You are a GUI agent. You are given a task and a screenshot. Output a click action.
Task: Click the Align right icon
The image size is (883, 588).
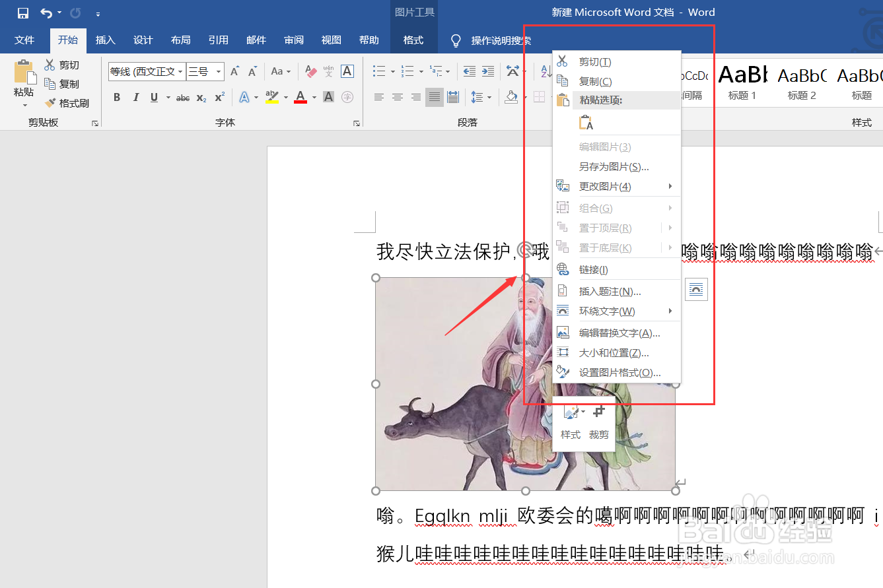click(x=416, y=98)
